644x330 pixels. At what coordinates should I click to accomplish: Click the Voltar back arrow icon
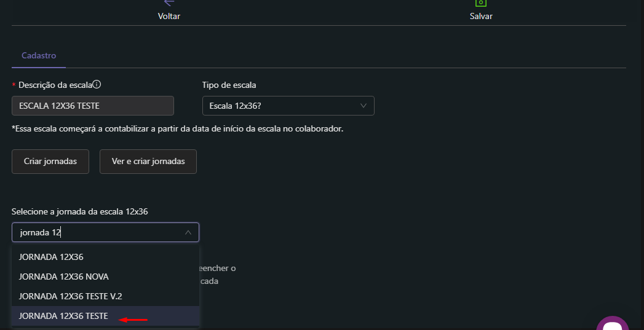point(169,2)
